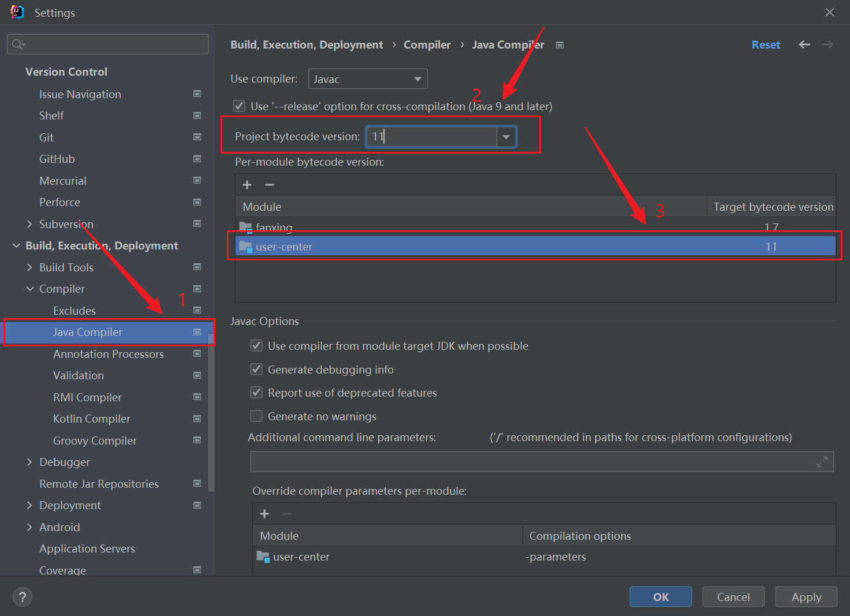Open the Use compiler Javac dropdown
This screenshot has height=616, width=850.
pyautogui.click(x=368, y=79)
